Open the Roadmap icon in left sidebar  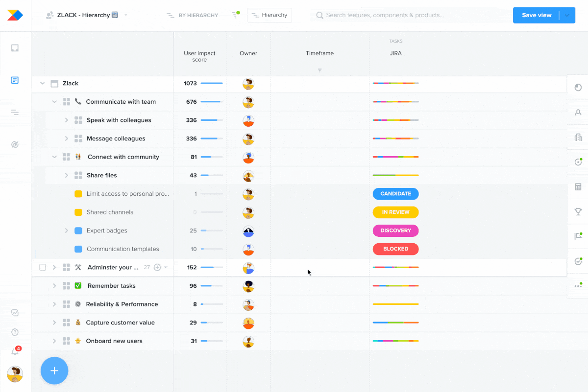point(15,112)
